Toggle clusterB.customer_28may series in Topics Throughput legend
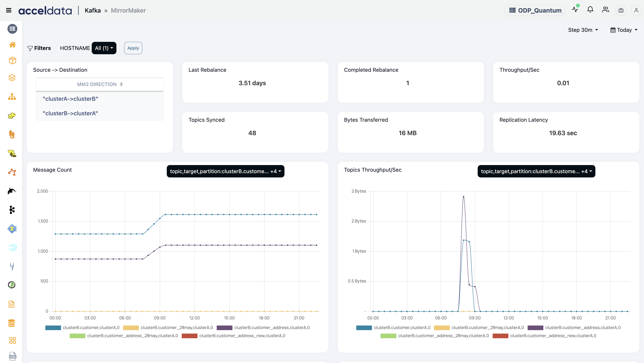Screen dimensions: 644x363 tap(479, 328)
